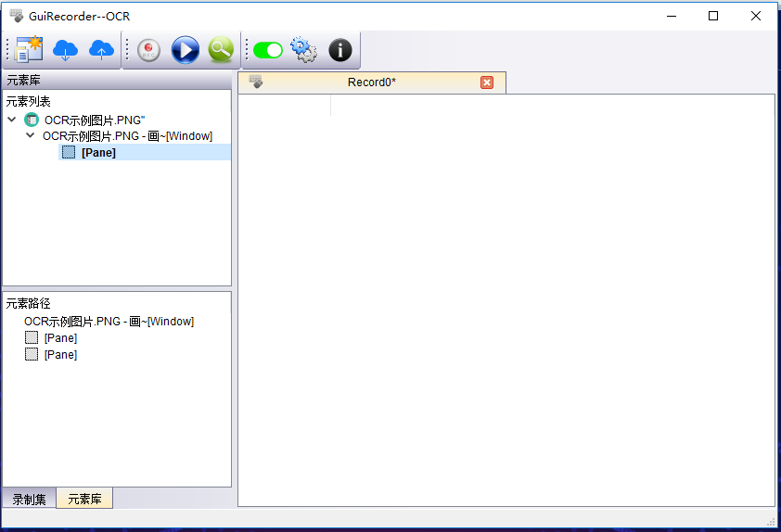The image size is (781, 532).
Task: Click OCR示例图片.PNG - 画~[Window] in element path
Action: point(109,322)
